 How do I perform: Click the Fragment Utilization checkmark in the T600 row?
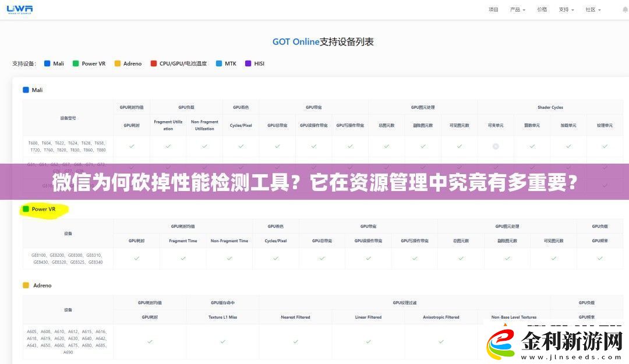(168, 147)
